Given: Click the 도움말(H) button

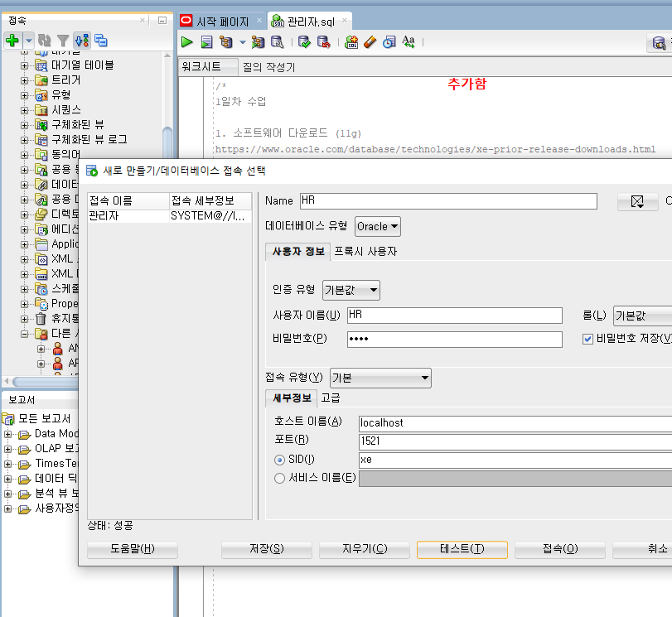Looking at the screenshot, I should [133, 549].
